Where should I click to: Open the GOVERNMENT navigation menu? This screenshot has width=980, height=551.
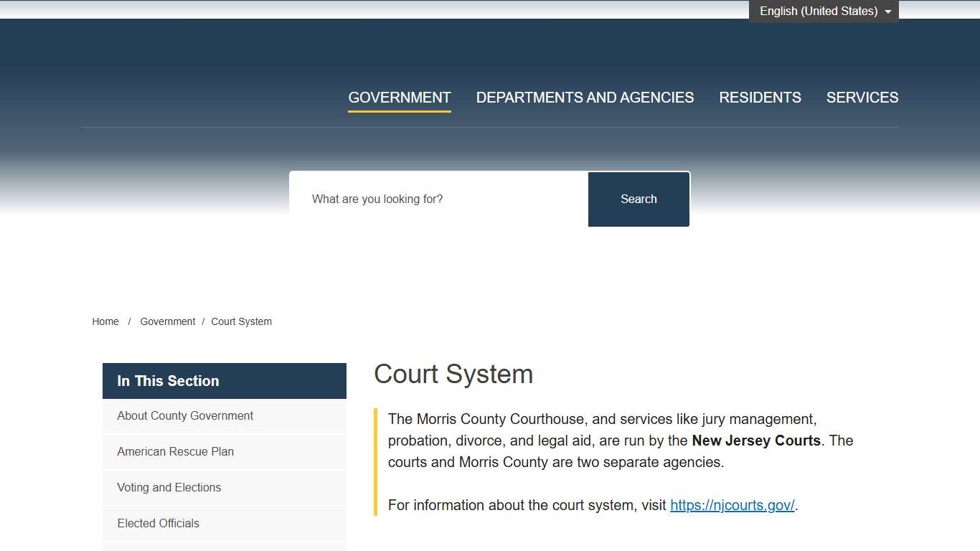click(x=399, y=98)
